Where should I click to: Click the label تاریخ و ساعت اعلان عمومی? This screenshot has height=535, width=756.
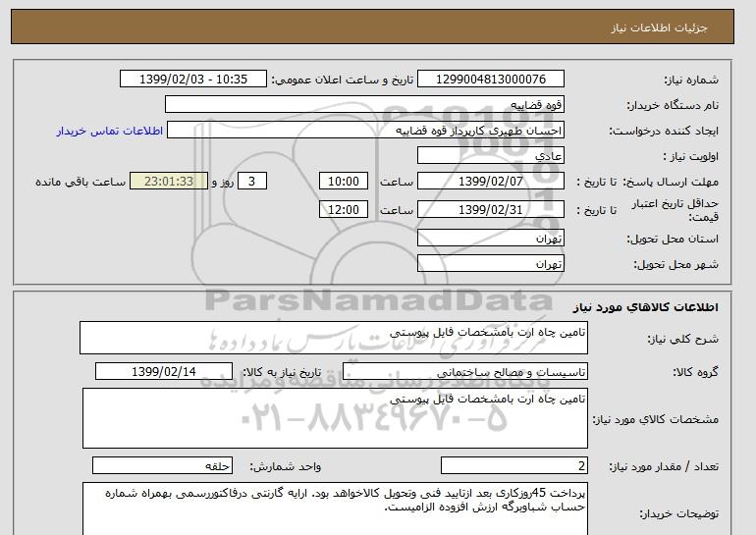click(343, 80)
